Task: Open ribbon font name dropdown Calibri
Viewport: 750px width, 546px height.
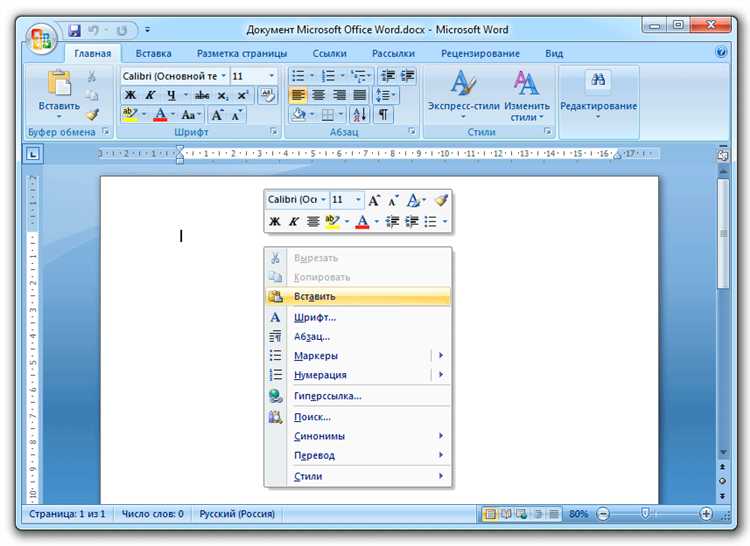Action: pos(223,76)
